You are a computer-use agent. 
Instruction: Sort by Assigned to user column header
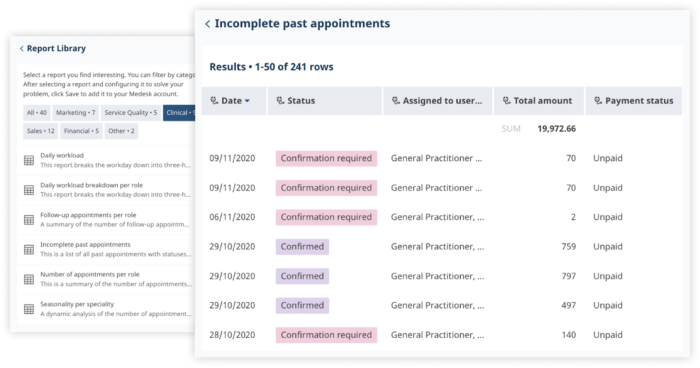coord(438,101)
